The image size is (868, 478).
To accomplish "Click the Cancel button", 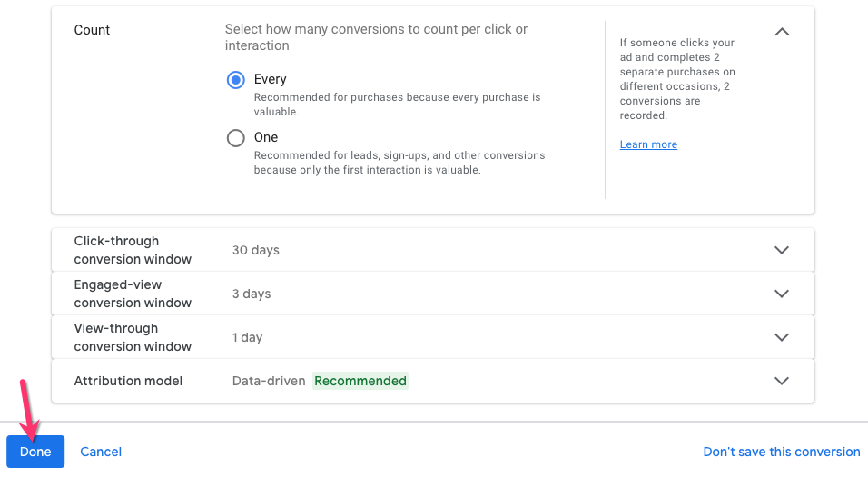I will tap(101, 452).
